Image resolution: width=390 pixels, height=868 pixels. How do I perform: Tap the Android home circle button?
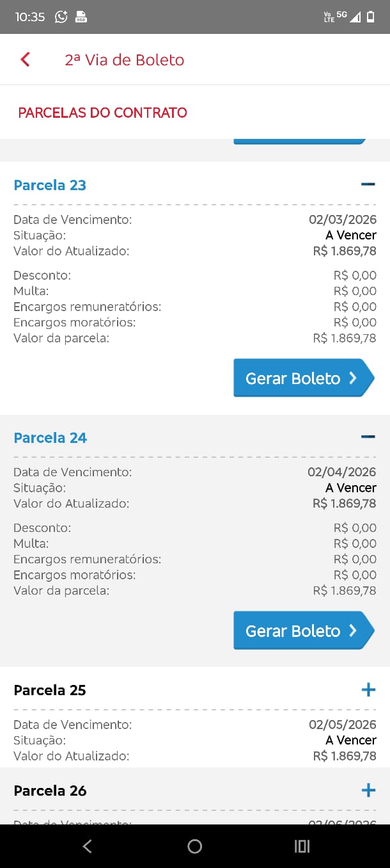[x=195, y=846]
